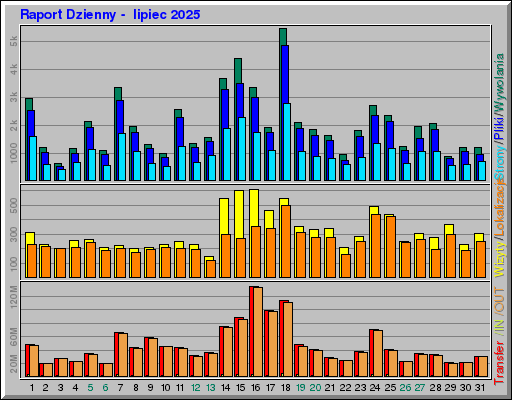Click the "5k" y-axis label

point(13,41)
